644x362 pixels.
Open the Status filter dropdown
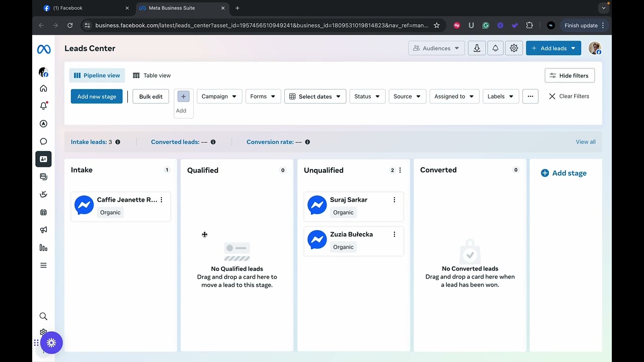tap(367, 97)
